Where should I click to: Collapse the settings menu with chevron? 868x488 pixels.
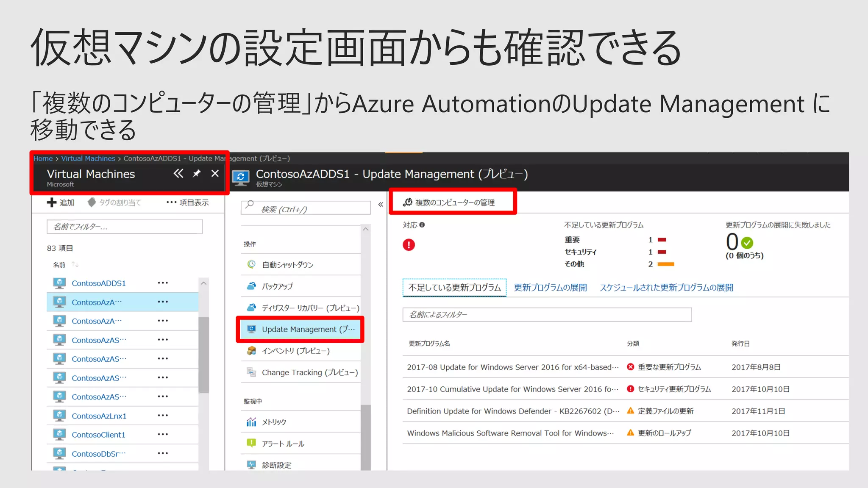(x=381, y=205)
